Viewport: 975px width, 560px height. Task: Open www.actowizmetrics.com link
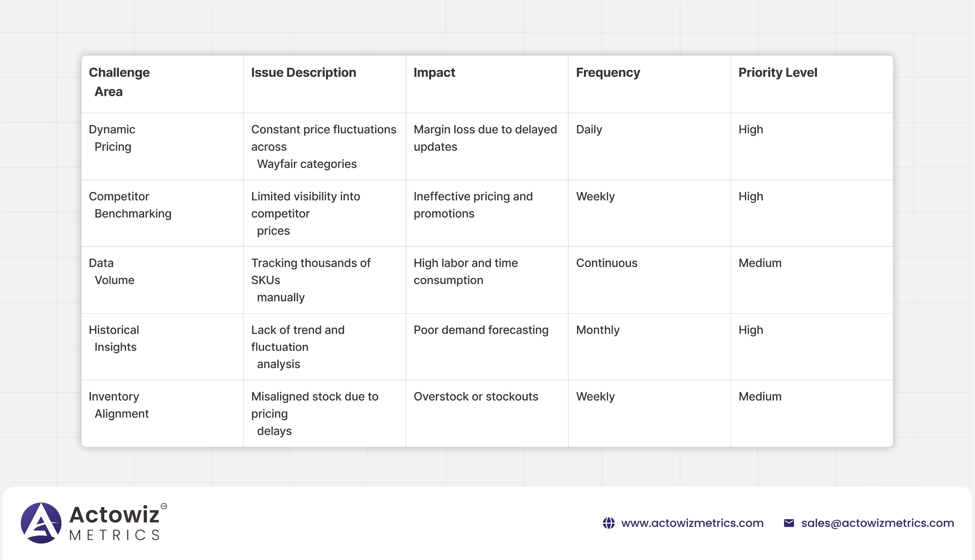693,523
